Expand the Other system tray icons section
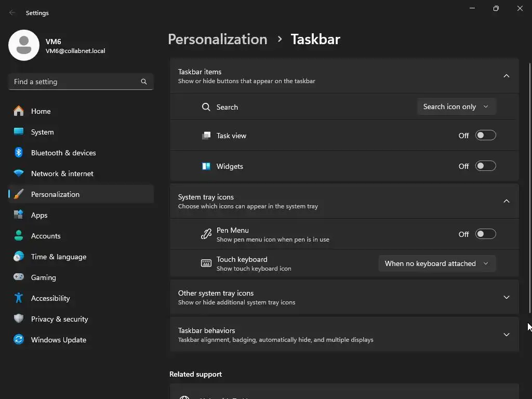Viewport: 532px width, 399px height. tap(506, 297)
